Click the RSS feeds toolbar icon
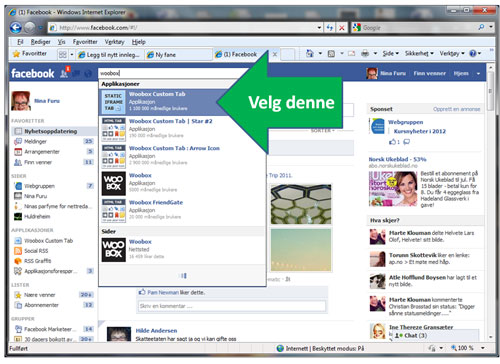The width and height of the screenshot is (500, 364). tap(331, 54)
